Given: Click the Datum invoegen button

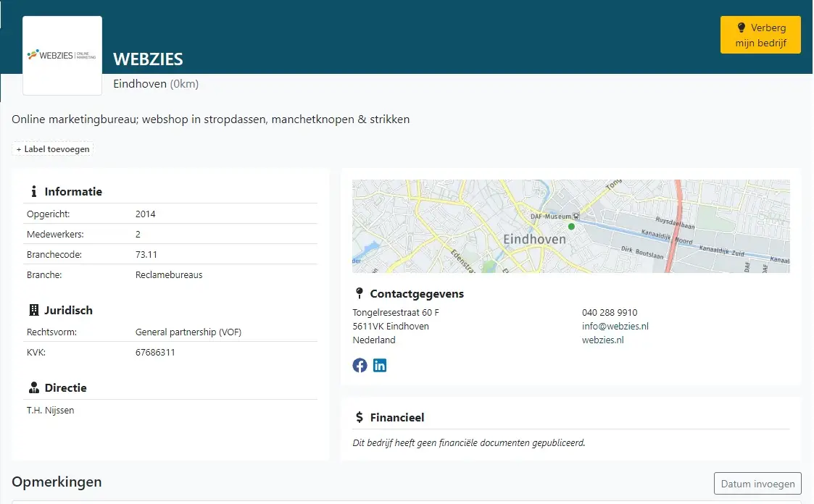Looking at the screenshot, I should (757, 484).
